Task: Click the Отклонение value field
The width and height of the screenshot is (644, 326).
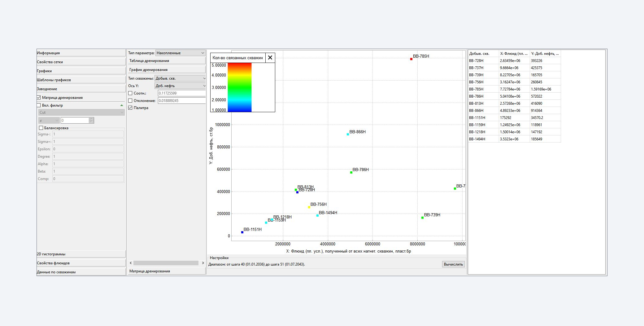Action: pyautogui.click(x=182, y=101)
